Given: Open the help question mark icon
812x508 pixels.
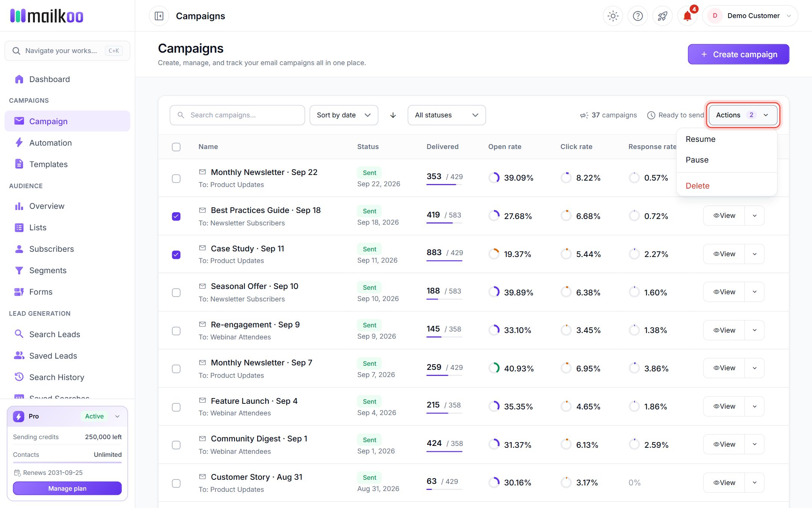Looking at the screenshot, I should 638,16.
